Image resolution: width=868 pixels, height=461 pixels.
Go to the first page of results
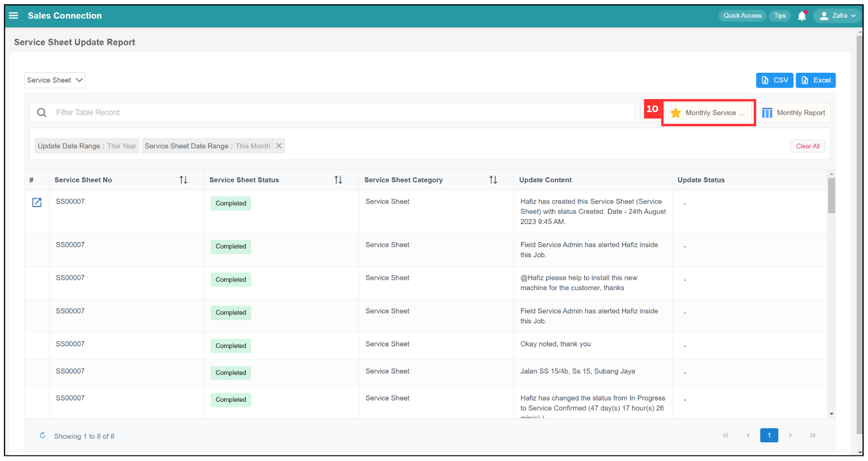point(726,436)
